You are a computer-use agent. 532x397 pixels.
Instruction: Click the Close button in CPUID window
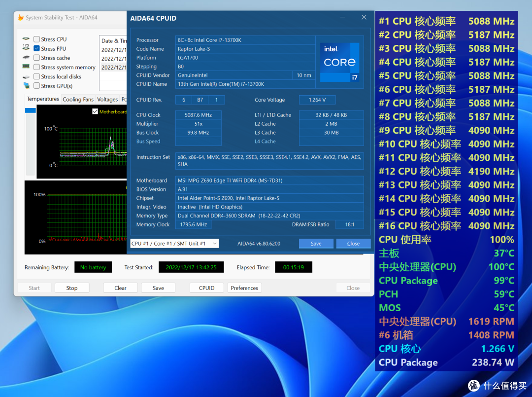[353, 244]
